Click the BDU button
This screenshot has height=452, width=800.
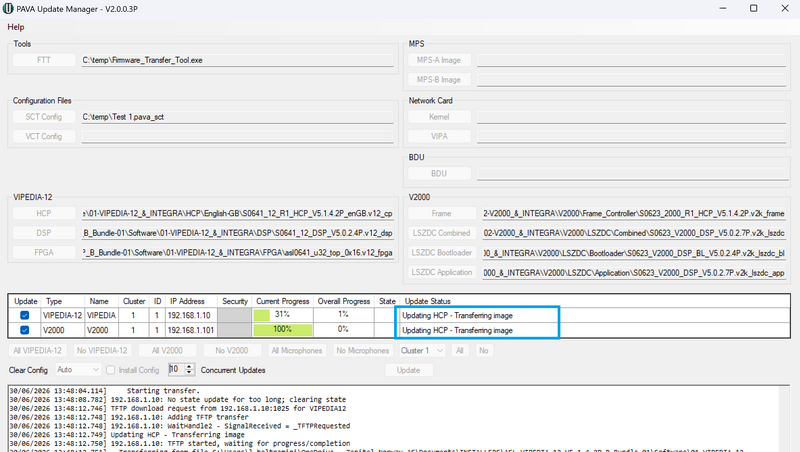439,173
